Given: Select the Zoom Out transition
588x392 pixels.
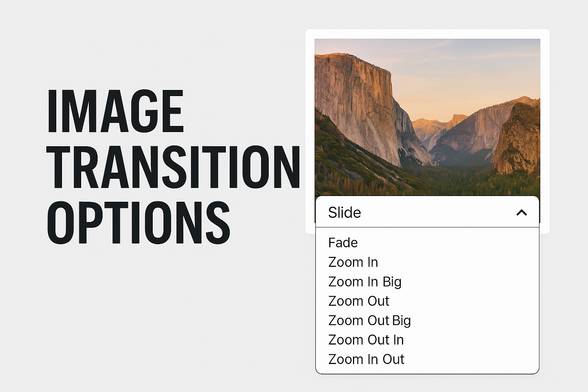Looking at the screenshot, I should tap(359, 301).
